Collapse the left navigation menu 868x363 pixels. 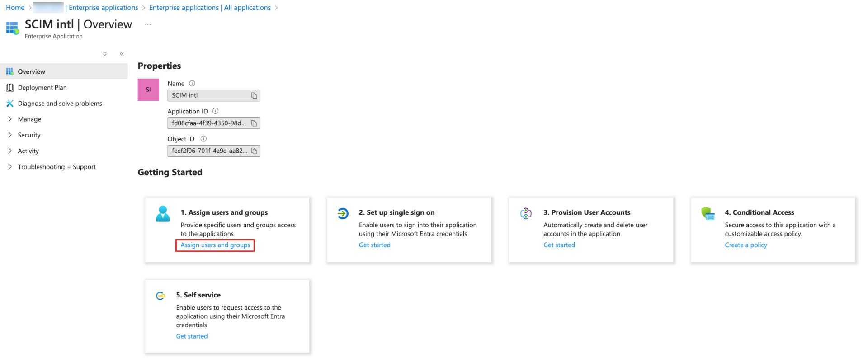tap(122, 54)
